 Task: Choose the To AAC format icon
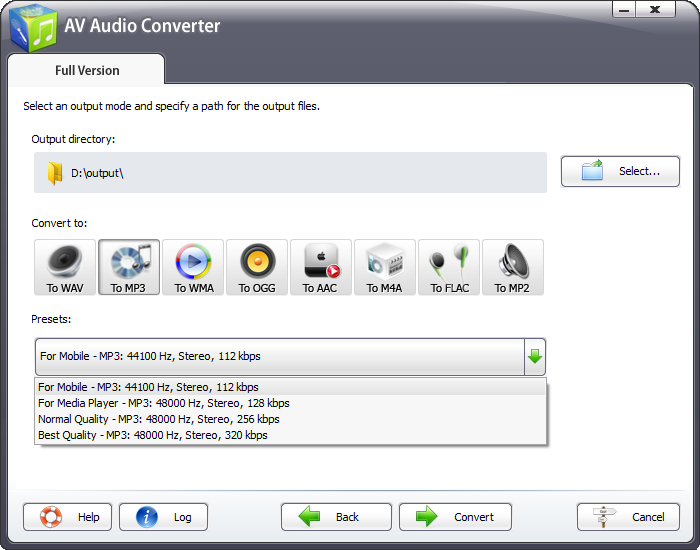321,267
